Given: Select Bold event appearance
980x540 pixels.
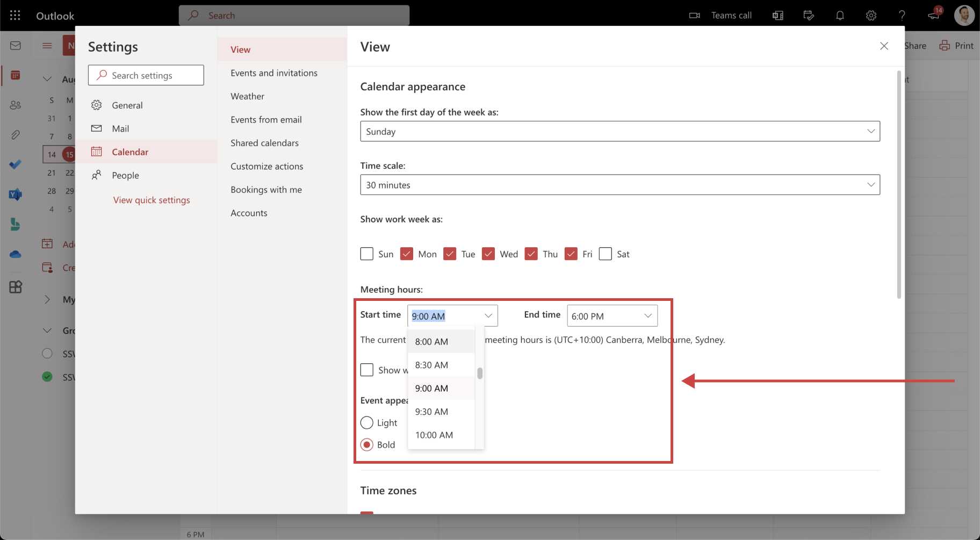Looking at the screenshot, I should click(367, 445).
